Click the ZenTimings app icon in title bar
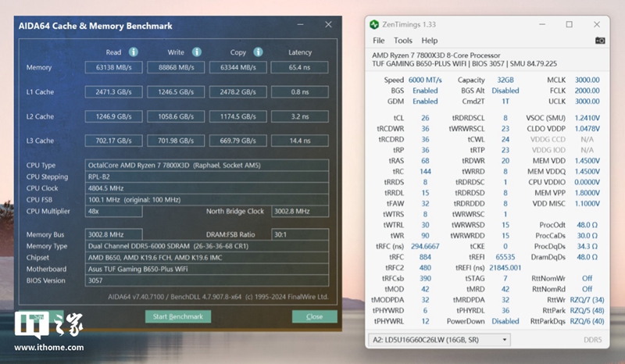The width and height of the screenshot is (625, 364). (376, 24)
